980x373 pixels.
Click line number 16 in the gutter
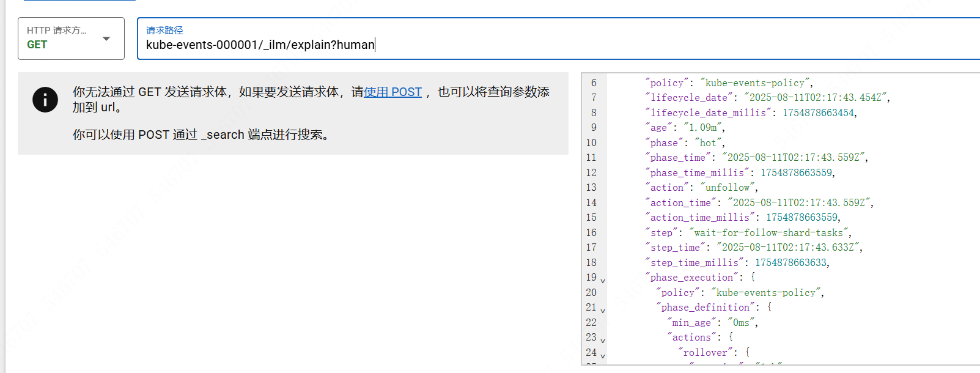591,232
